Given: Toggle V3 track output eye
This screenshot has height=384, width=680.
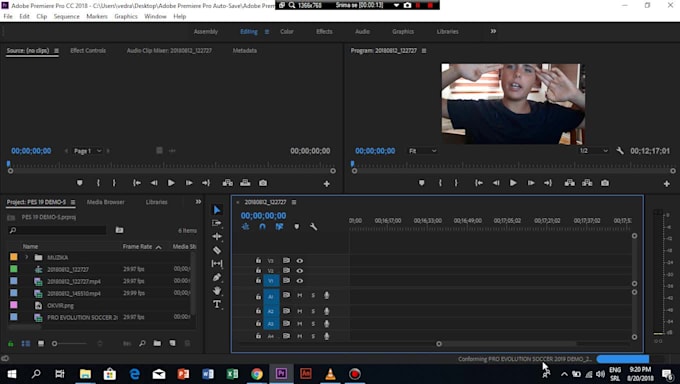Looking at the screenshot, I should (300, 260).
